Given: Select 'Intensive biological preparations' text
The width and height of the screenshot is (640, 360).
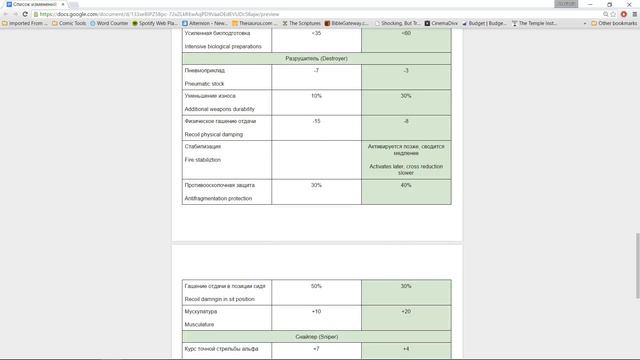Looking at the screenshot, I should 223,47.
